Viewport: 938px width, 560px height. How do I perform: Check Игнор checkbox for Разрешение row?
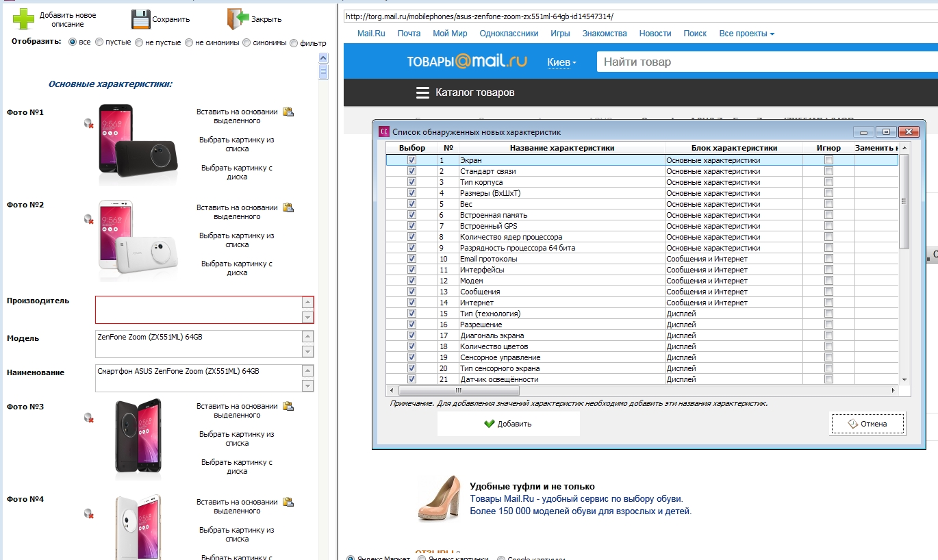pyautogui.click(x=828, y=324)
